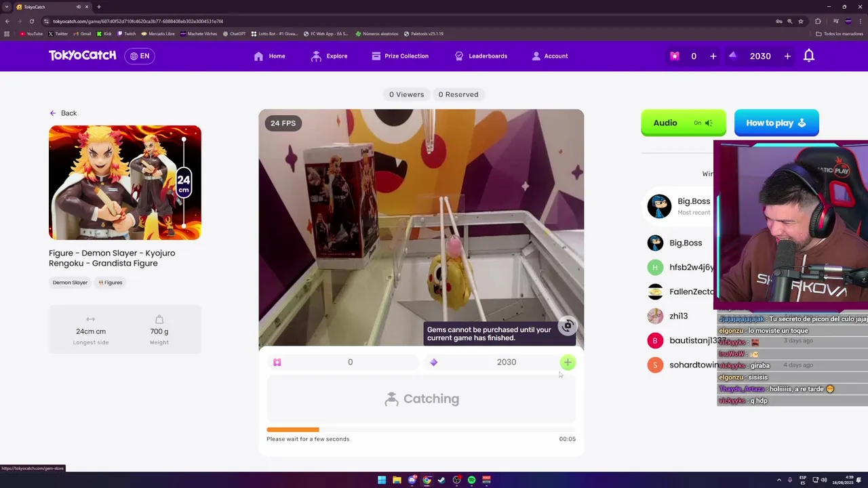Click the 0 Reserved badge
This screenshot has height=488, width=868.
(458, 94)
